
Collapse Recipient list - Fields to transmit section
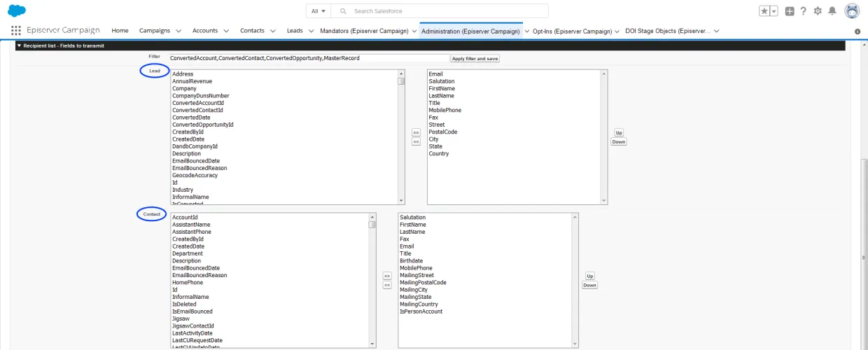pyautogui.click(x=19, y=45)
